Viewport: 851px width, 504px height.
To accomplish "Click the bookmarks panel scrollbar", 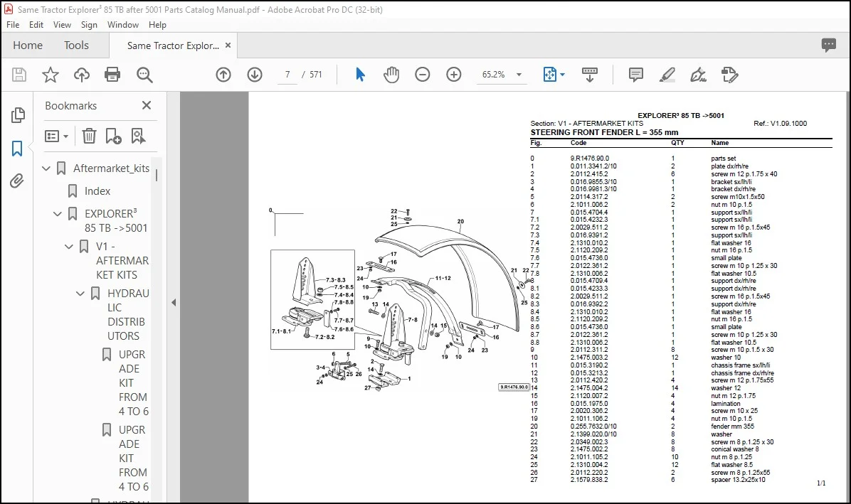I will point(157,175).
